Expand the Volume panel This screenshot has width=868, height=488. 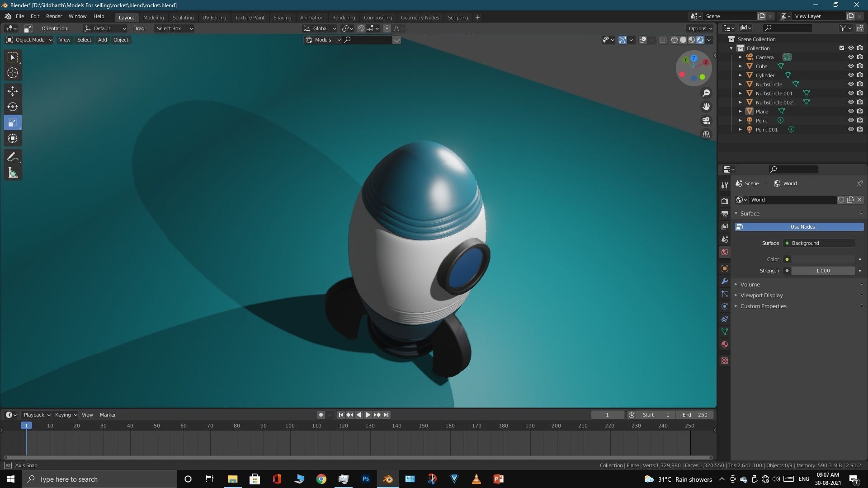(x=750, y=284)
